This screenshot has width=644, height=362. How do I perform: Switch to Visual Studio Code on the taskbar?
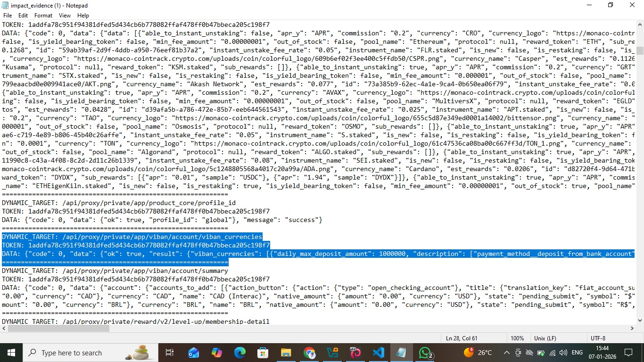[x=378, y=353]
